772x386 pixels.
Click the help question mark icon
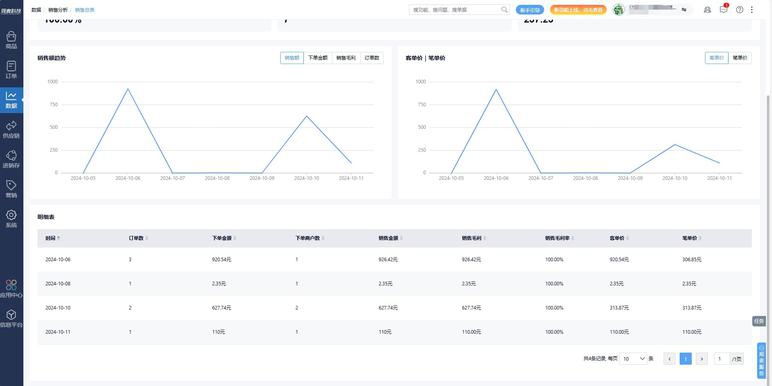739,9
